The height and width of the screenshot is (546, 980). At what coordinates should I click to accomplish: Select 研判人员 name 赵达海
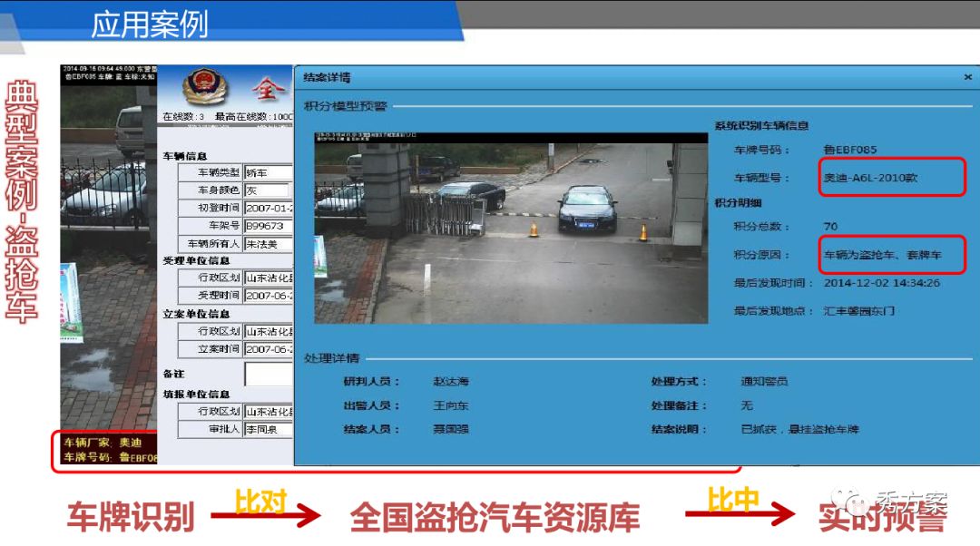[451, 381]
